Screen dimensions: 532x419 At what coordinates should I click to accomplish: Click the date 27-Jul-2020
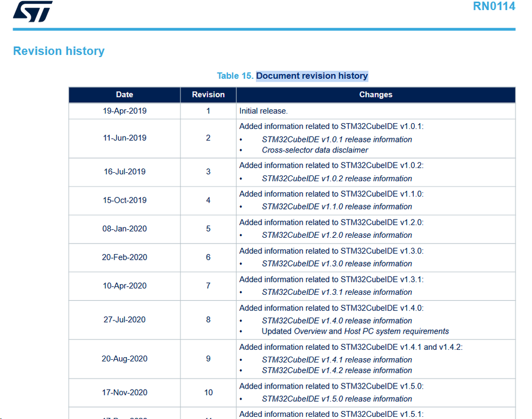tap(125, 320)
